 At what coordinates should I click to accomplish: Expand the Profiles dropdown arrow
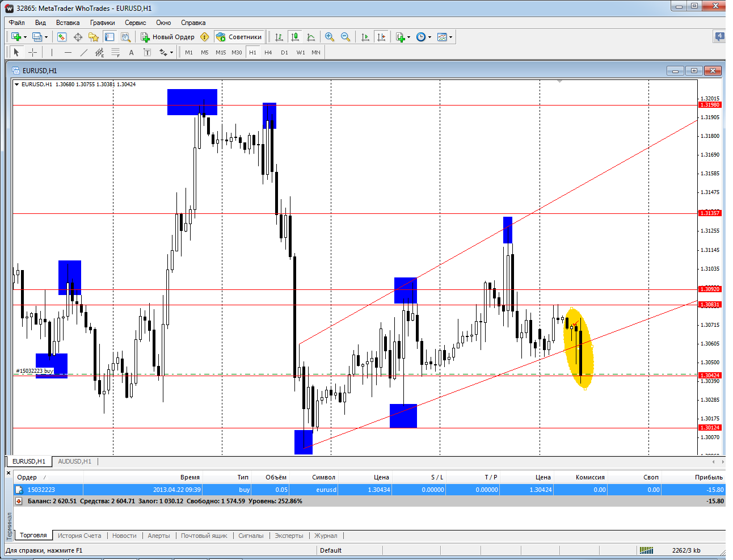pyautogui.click(x=46, y=37)
